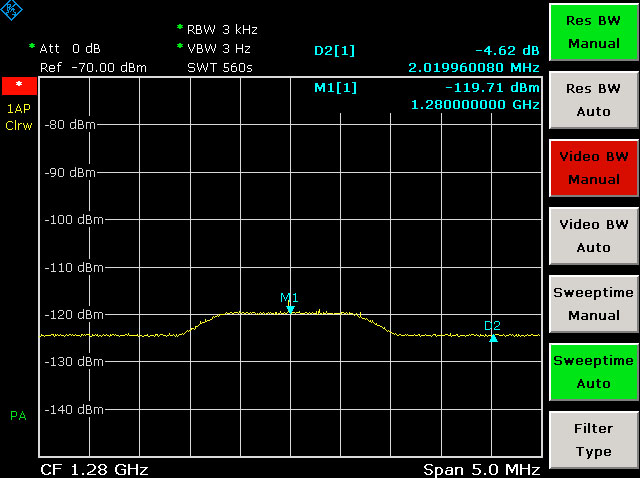This screenshot has height=478, width=640.
Task: Select the RBW 3 kHz readout
Action: (x=222, y=30)
